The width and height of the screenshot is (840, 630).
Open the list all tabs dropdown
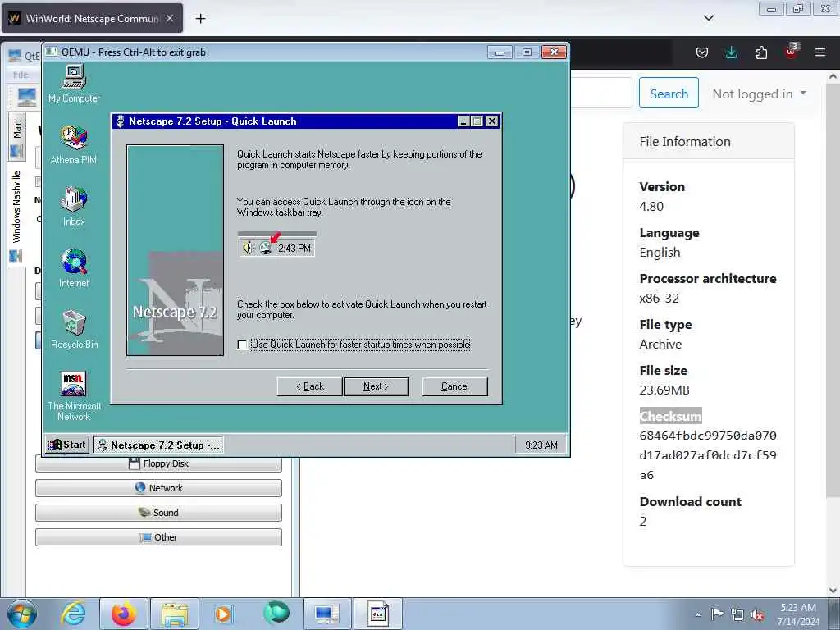tap(708, 18)
